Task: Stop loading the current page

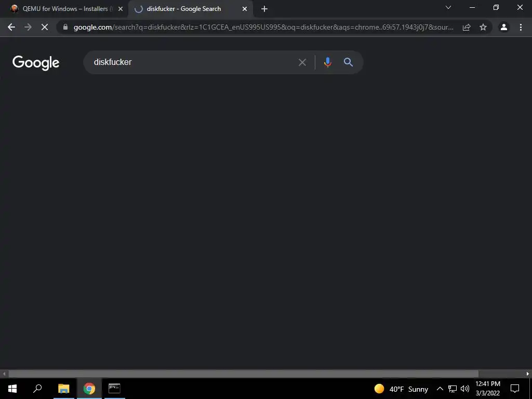Action: point(45,27)
